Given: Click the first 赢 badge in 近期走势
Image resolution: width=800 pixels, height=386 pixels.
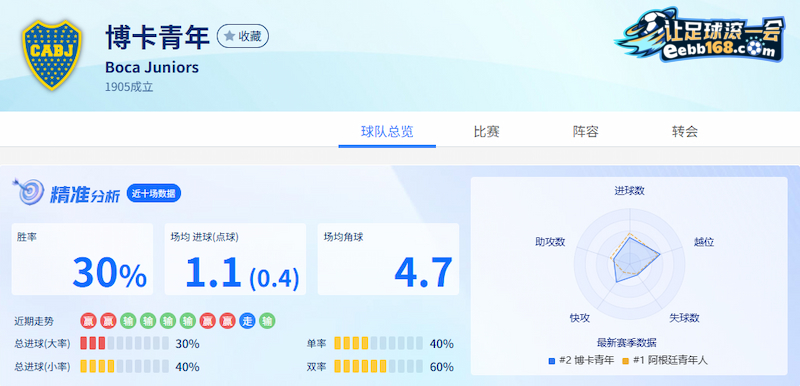Looking at the screenshot, I should (88, 321).
